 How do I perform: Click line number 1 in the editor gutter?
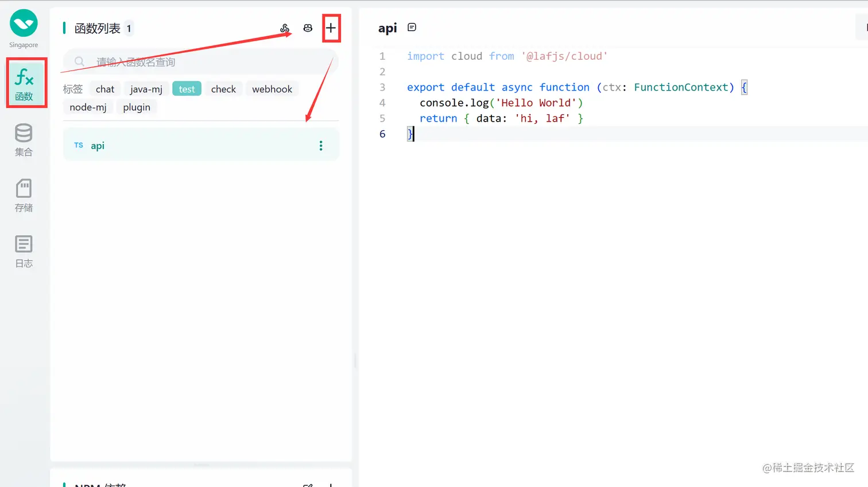point(382,56)
